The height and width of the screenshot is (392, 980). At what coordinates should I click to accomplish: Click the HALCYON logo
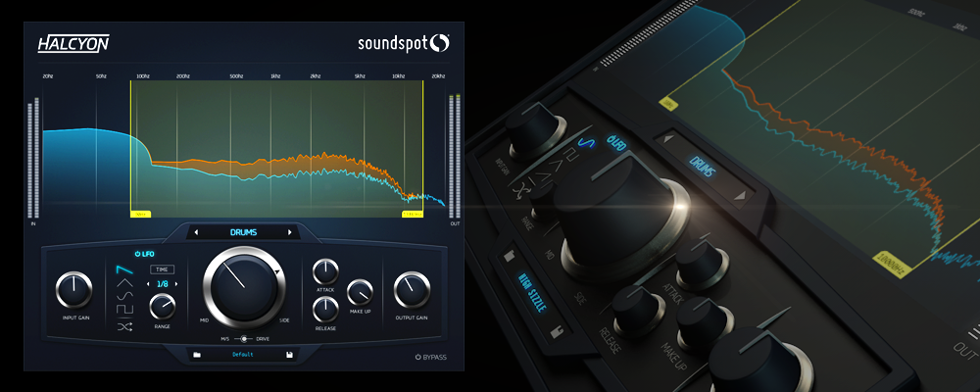73,43
